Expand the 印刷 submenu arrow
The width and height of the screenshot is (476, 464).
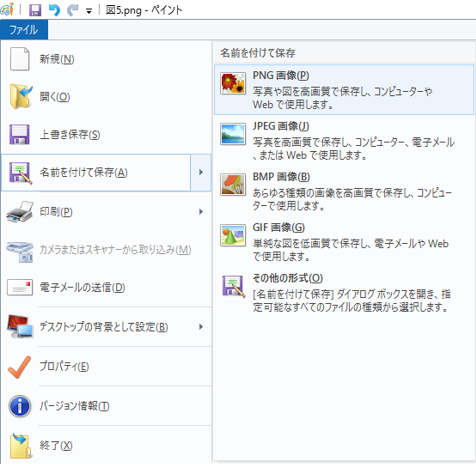201,212
